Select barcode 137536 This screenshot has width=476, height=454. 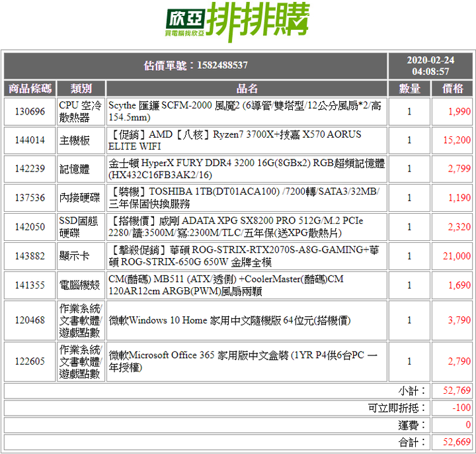(x=30, y=198)
